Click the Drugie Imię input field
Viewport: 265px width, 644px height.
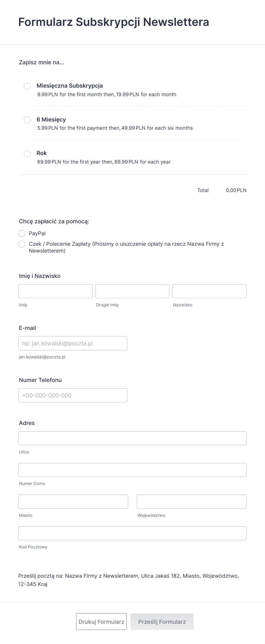point(132,291)
